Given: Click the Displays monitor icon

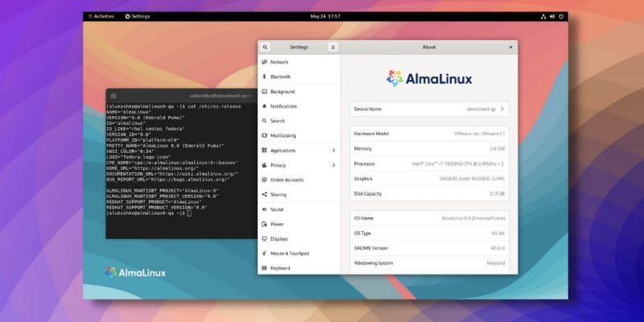Looking at the screenshot, I should [264, 238].
